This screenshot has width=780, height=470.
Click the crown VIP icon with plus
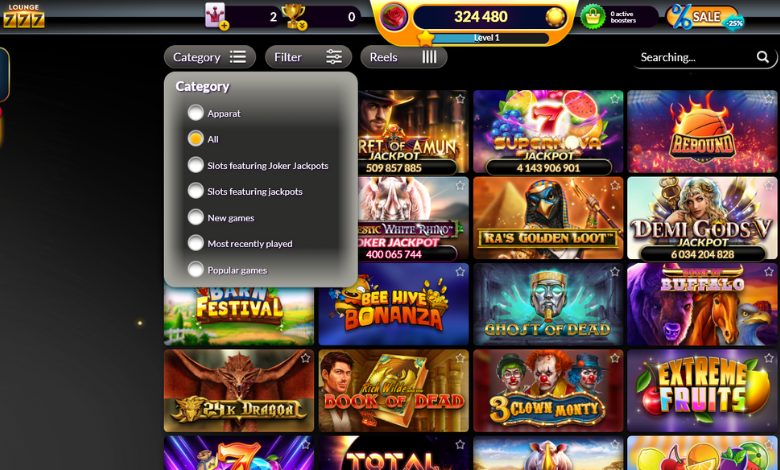216,16
